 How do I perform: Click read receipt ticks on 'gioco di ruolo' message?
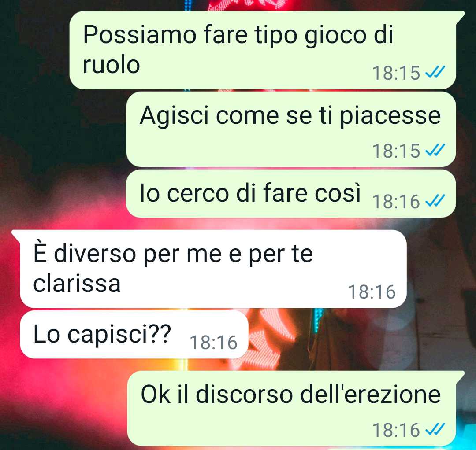pyautogui.click(x=435, y=72)
